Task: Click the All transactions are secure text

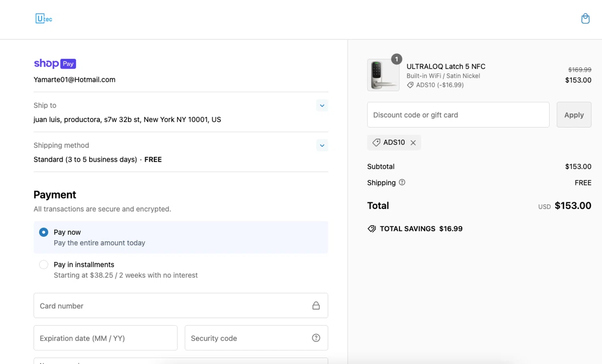Action: 102,209
